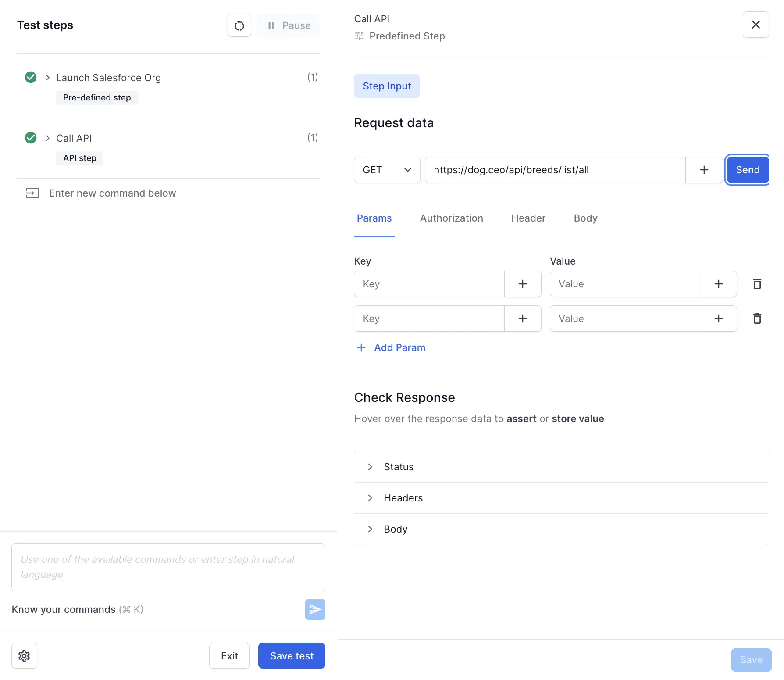Open the Header tab
The width and height of the screenshot is (784, 680).
528,218
